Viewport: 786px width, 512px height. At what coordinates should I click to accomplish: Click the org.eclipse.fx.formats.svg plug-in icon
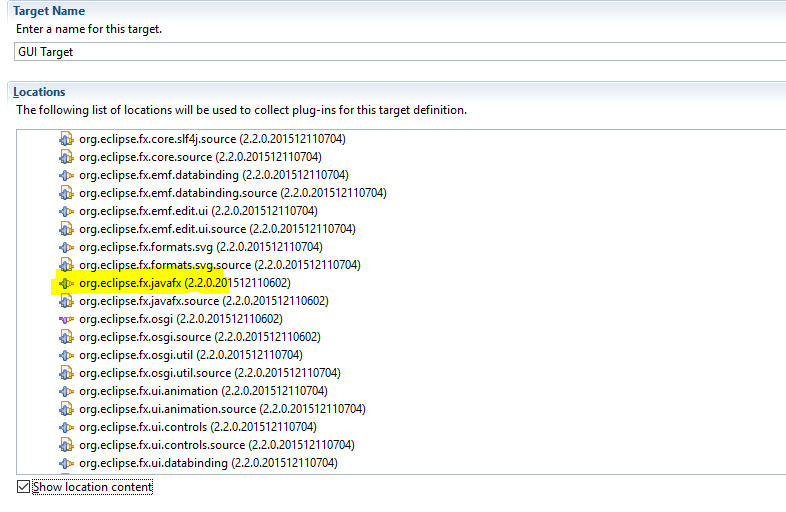(x=66, y=247)
